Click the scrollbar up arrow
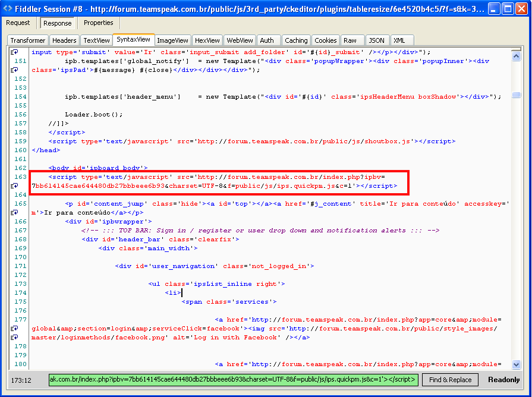This screenshot has width=532, height=397. click(x=516, y=56)
